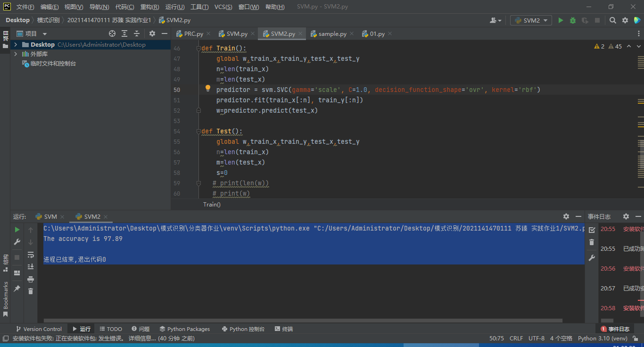The image size is (644, 347).
Task: Open the SVM2 run configuration dropdown
Action: click(x=531, y=20)
